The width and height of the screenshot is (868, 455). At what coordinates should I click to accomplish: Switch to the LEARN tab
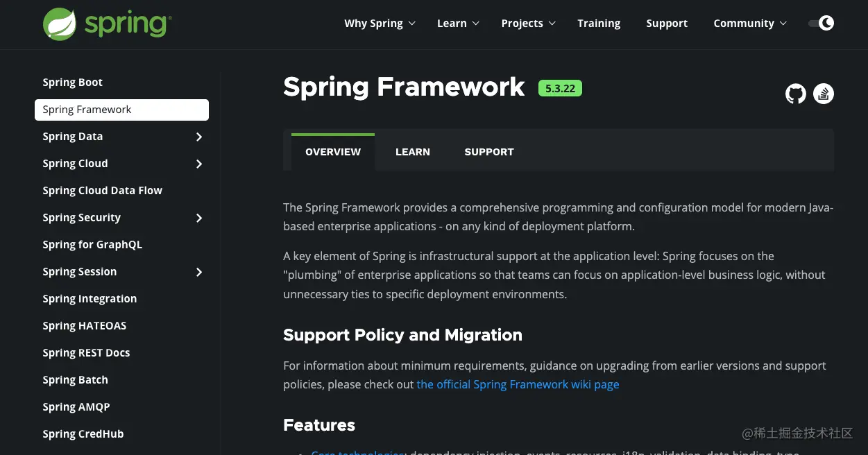(x=413, y=152)
